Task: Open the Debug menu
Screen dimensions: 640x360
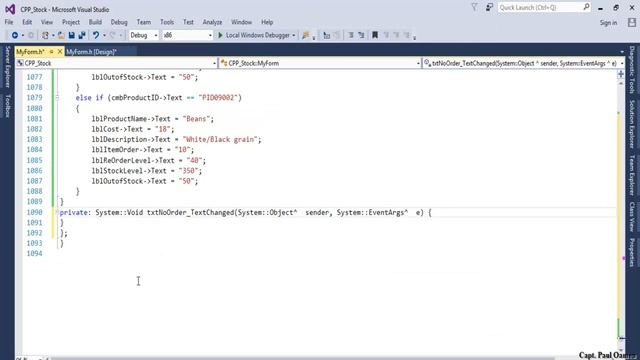Action: [119, 22]
